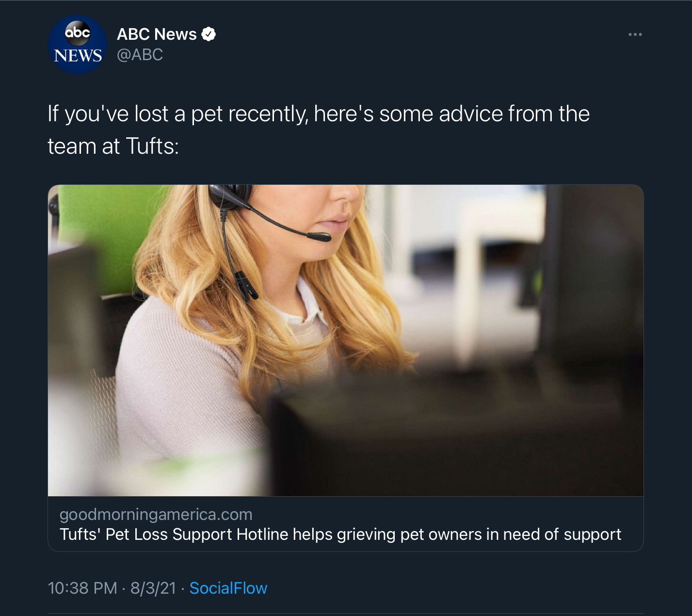Open the Tufts' Pet Loss Support Hotline headline
This screenshot has width=692, height=616.
[x=340, y=534]
